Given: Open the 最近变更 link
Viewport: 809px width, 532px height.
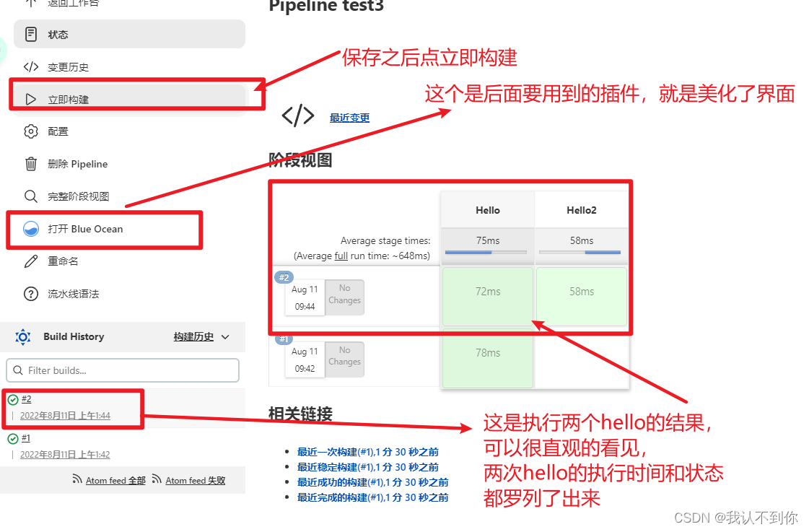Looking at the screenshot, I should point(349,117).
